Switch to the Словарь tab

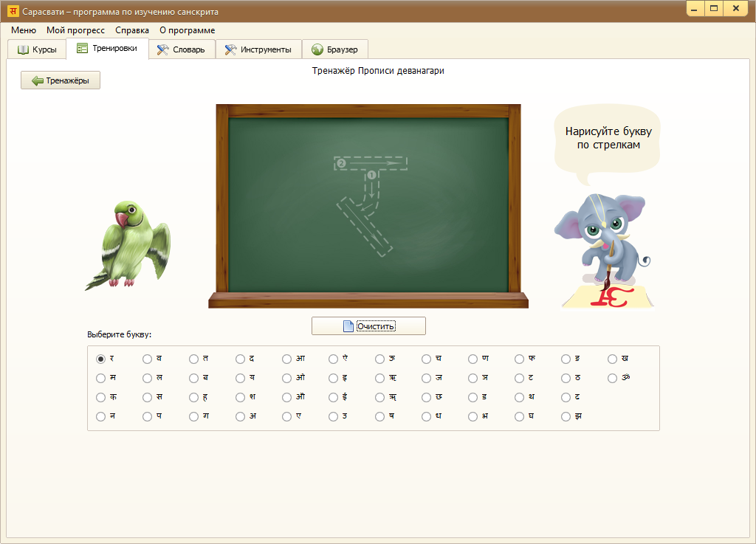[x=182, y=49]
